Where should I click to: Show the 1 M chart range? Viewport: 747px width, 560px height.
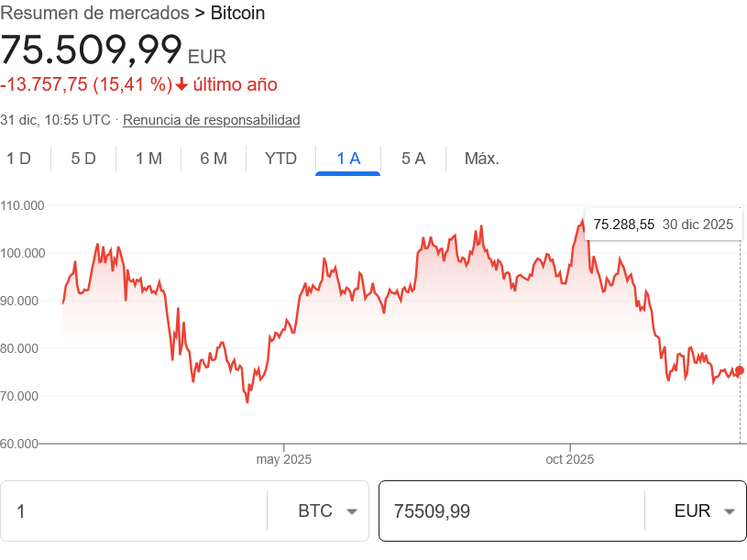point(148,159)
